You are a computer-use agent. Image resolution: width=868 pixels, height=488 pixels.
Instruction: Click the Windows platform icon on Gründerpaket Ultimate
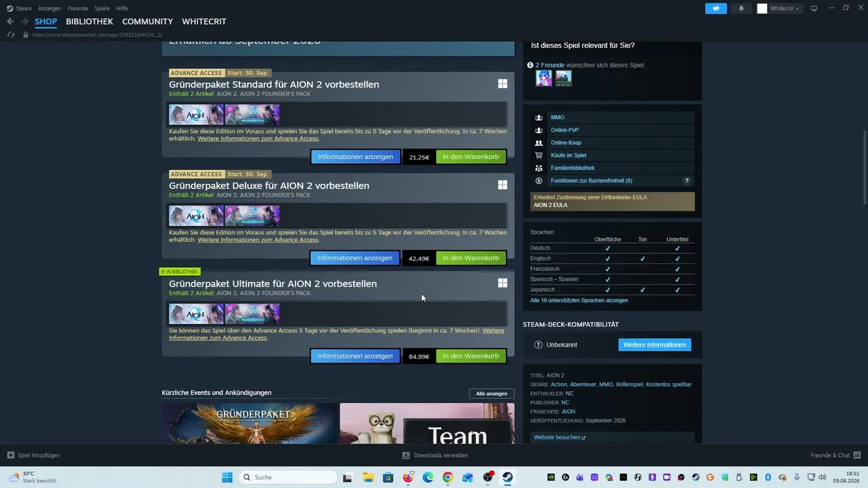coord(502,283)
